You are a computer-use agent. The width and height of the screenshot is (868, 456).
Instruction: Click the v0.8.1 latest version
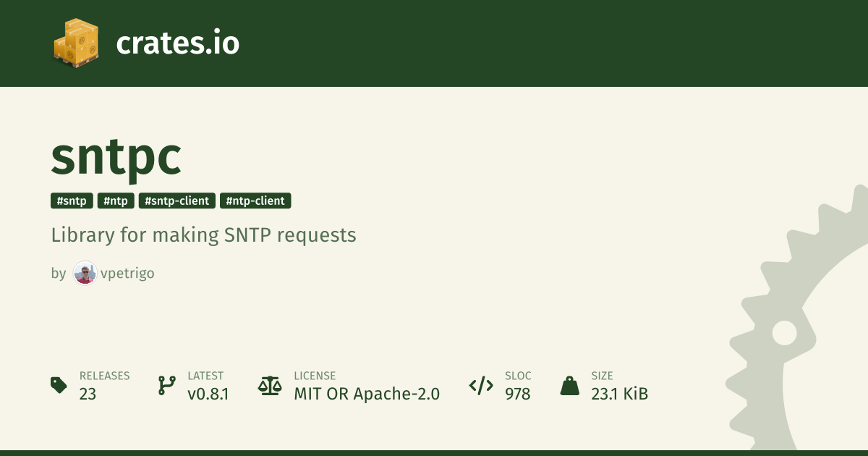pyautogui.click(x=208, y=394)
